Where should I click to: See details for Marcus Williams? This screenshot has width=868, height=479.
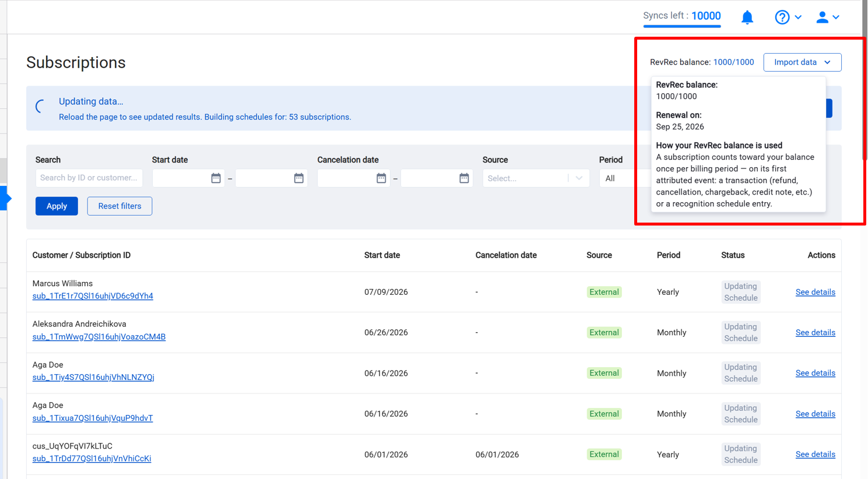815,292
